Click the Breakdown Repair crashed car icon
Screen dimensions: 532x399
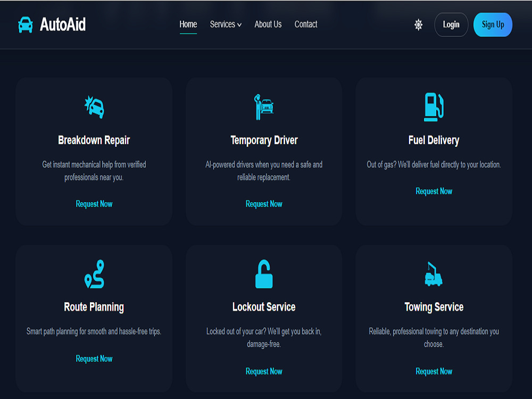click(94, 107)
